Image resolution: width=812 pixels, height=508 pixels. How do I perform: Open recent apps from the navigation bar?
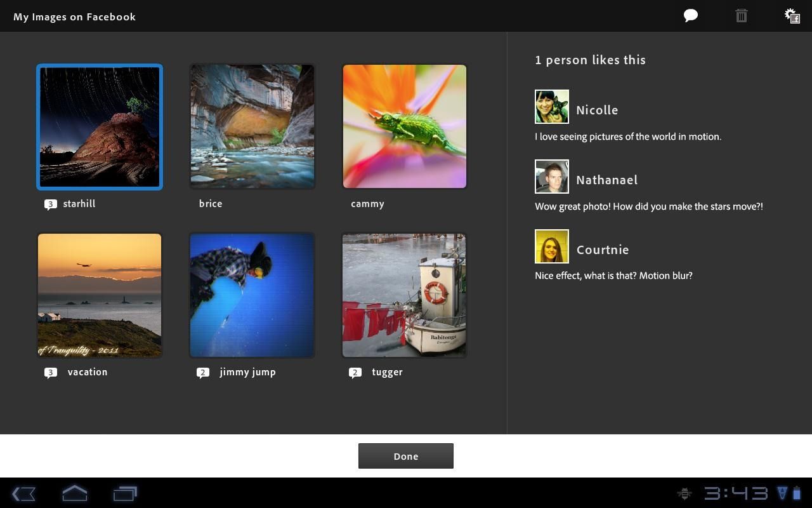[124, 493]
